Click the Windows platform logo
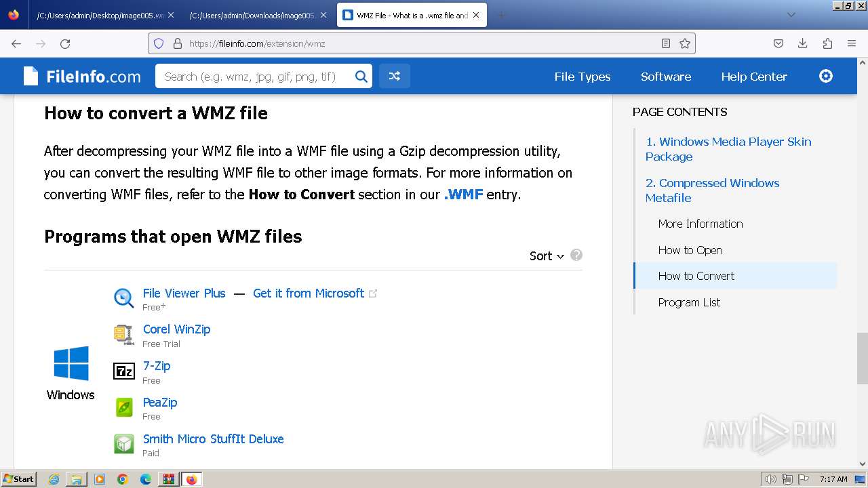The height and width of the screenshot is (488, 868). (x=71, y=363)
